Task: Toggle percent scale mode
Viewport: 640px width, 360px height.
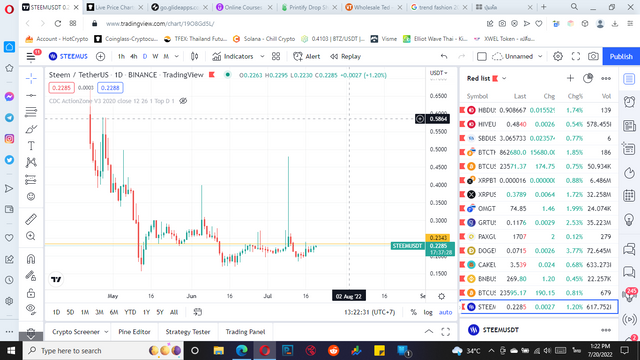Action: (x=413, y=312)
